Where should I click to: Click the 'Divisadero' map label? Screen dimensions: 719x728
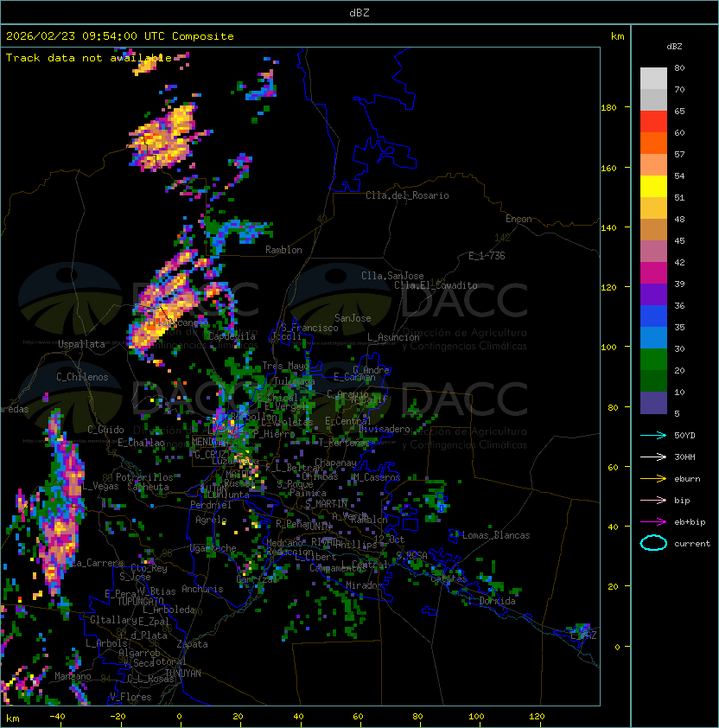[385, 429]
